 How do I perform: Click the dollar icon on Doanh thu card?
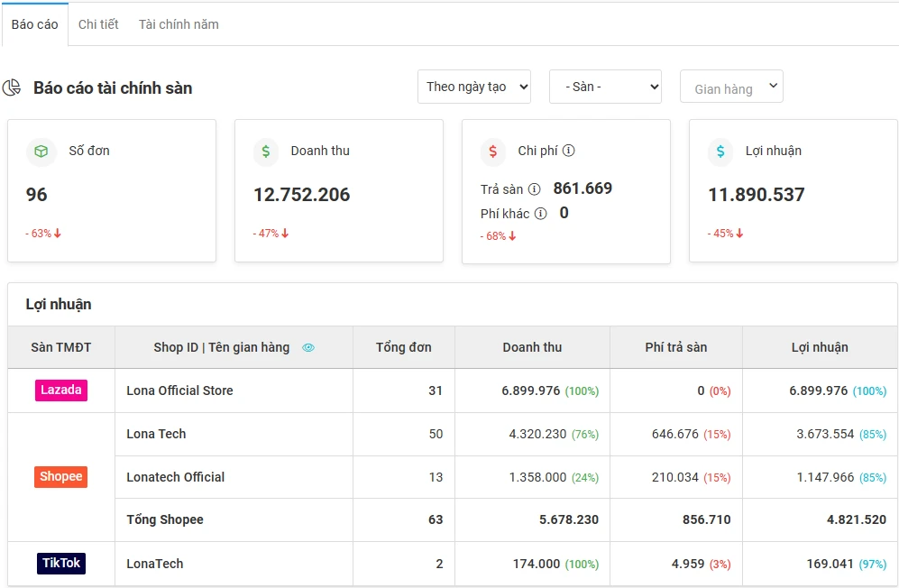pyautogui.click(x=264, y=152)
